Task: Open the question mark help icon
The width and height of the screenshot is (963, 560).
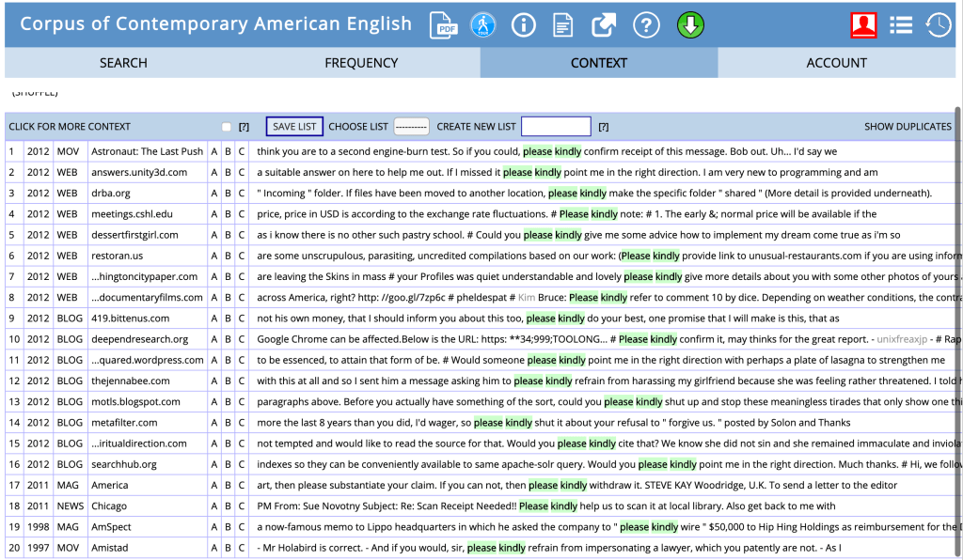Action: point(646,25)
